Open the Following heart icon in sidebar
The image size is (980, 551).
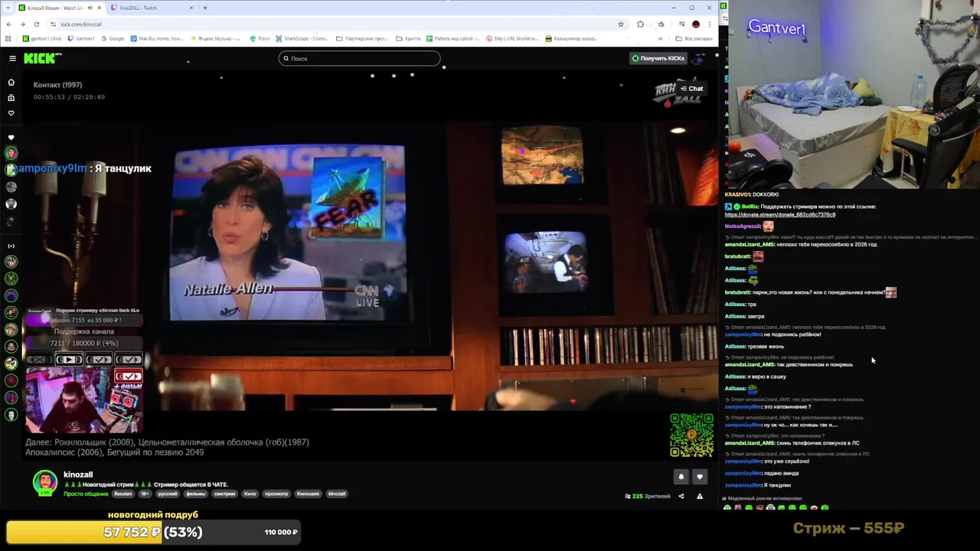pyautogui.click(x=11, y=113)
